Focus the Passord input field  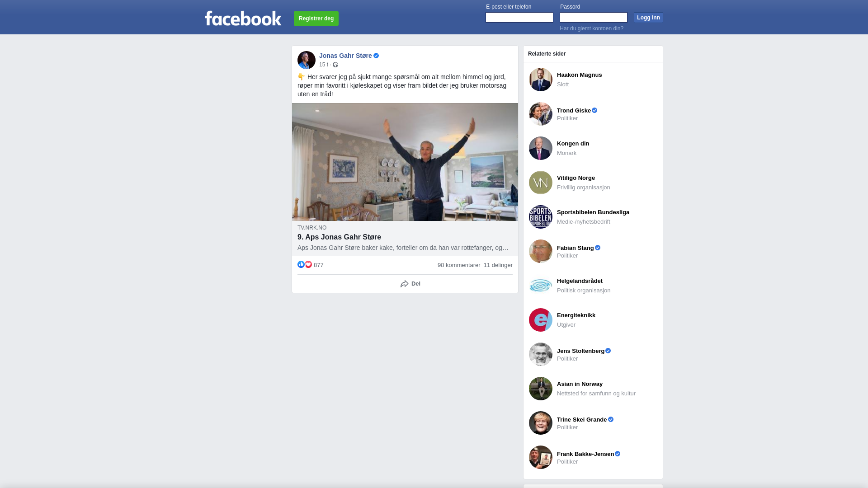pyautogui.click(x=594, y=17)
